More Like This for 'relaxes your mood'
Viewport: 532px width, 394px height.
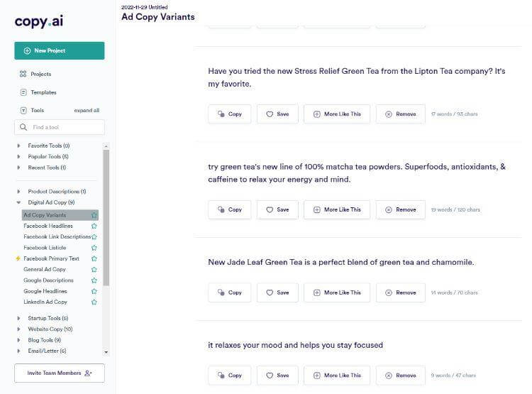[337, 376]
